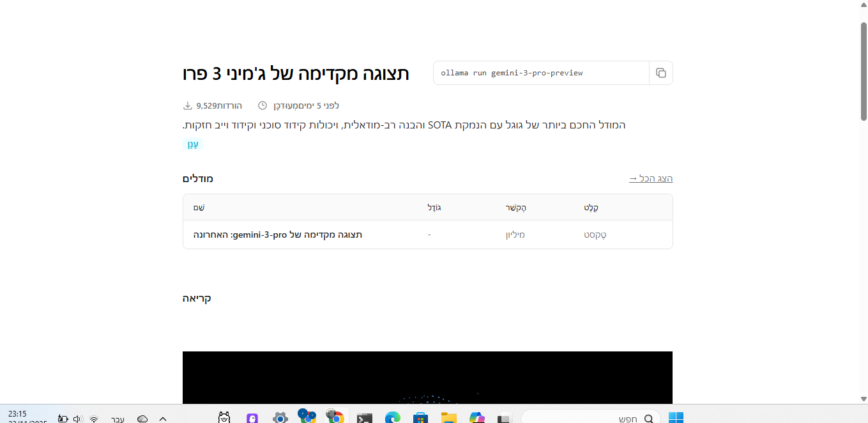Open Microsoft Edge from the taskbar
The width and height of the screenshot is (868, 423).
pos(393,418)
